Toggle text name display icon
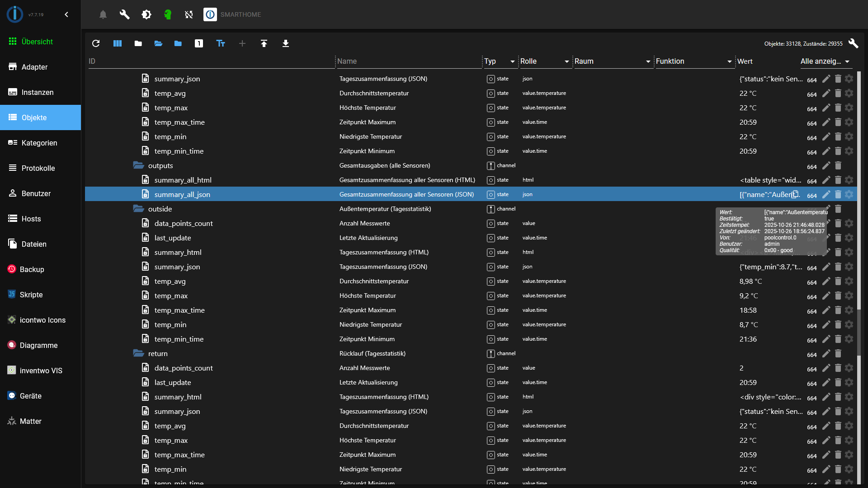The width and height of the screenshot is (868, 488). tap(221, 43)
